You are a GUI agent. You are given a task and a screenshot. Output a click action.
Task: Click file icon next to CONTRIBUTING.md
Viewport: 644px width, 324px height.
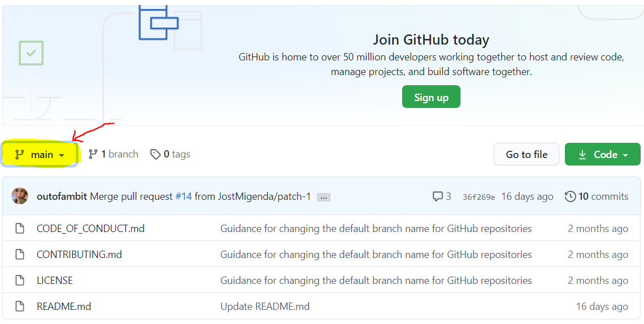pos(20,254)
